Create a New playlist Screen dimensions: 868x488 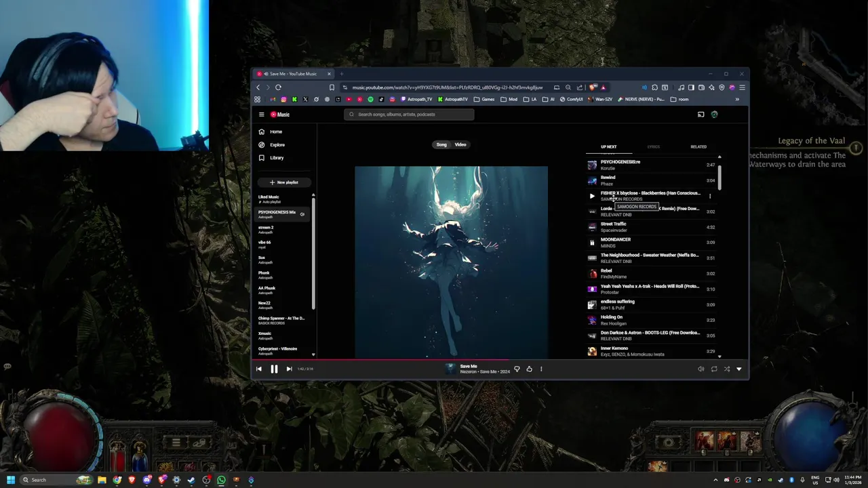tap(284, 182)
